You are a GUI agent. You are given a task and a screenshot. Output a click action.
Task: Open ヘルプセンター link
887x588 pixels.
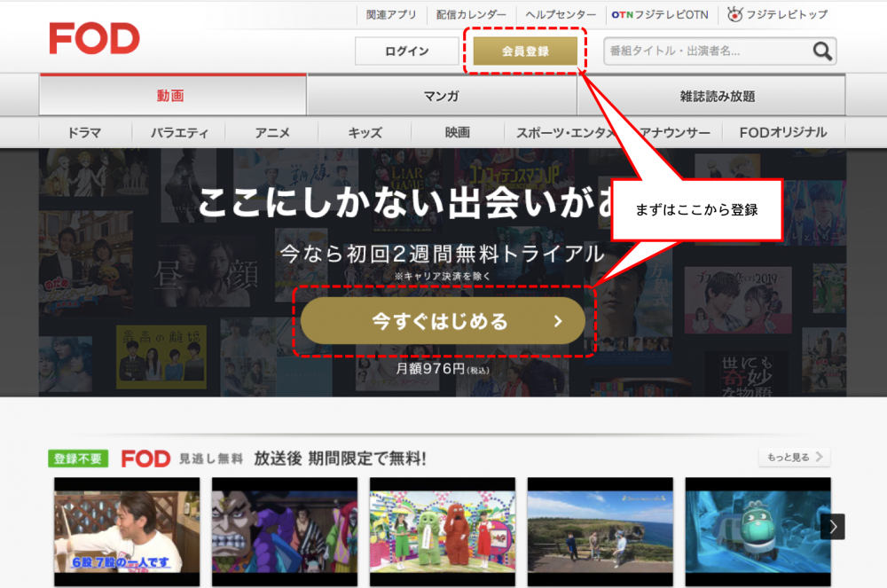(x=561, y=15)
